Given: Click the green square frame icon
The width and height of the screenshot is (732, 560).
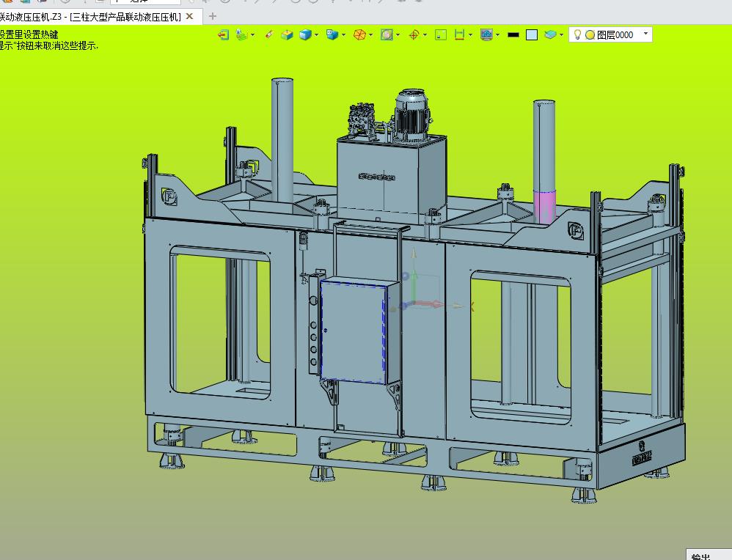Looking at the screenshot, I should point(441,34).
